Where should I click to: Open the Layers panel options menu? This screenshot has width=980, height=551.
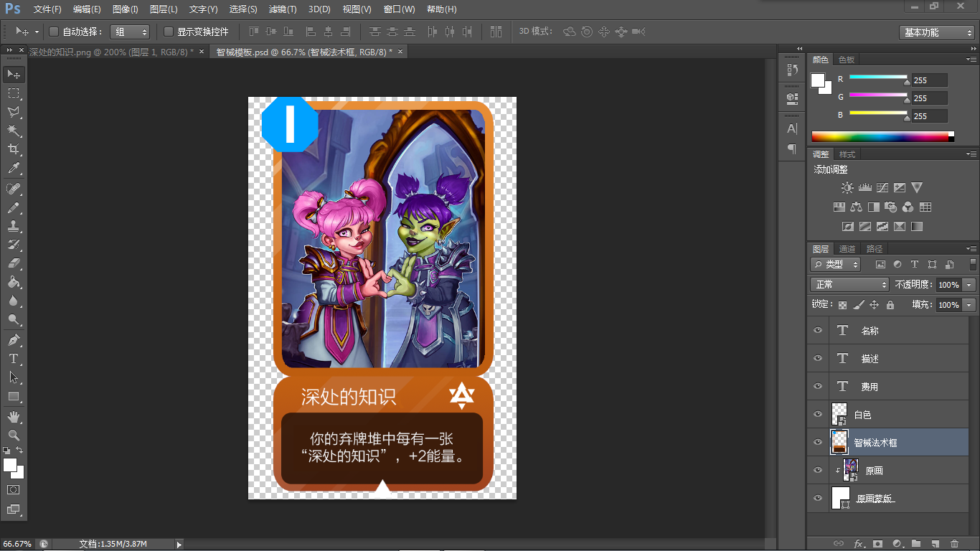971,249
